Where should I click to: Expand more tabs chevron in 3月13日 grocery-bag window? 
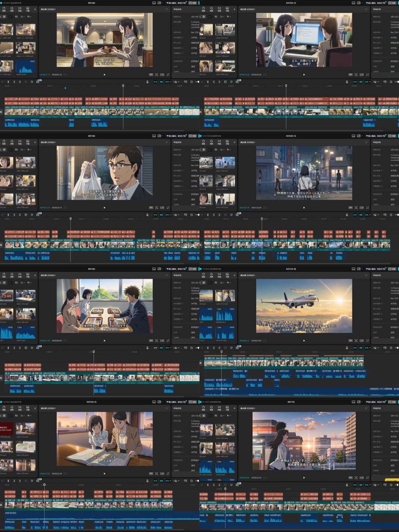coord(35,142)
